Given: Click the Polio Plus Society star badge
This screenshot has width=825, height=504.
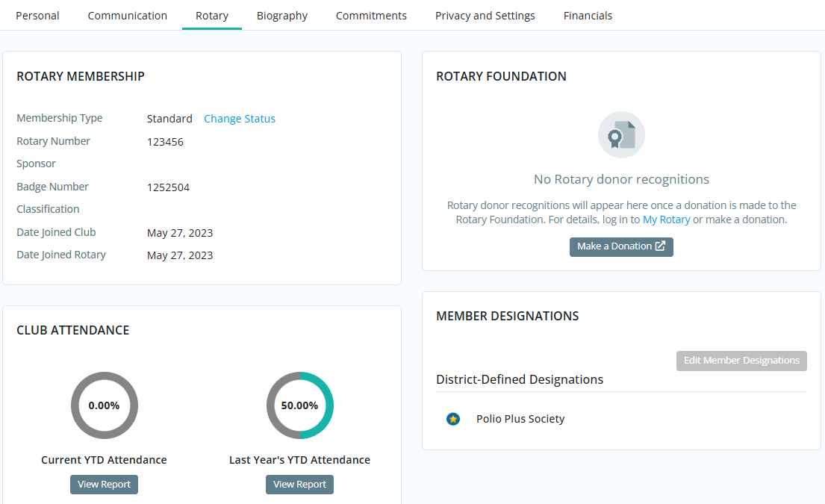Looking at the screenshot, I should tap(453, 419).
